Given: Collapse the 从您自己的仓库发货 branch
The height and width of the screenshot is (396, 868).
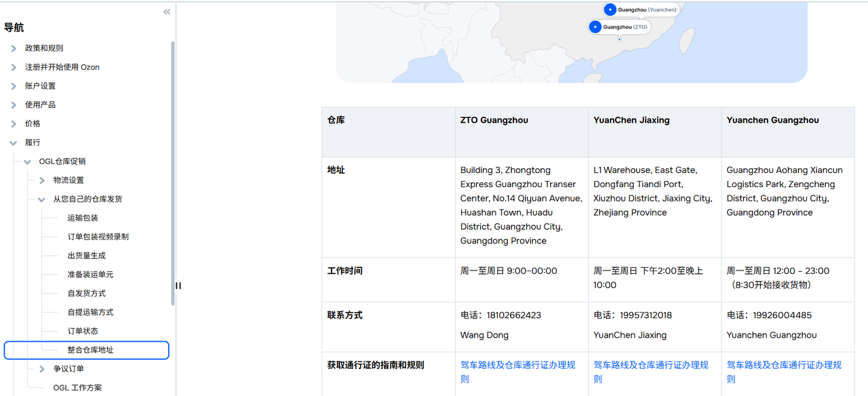Looking at the screenshot, I should [42, 199].
